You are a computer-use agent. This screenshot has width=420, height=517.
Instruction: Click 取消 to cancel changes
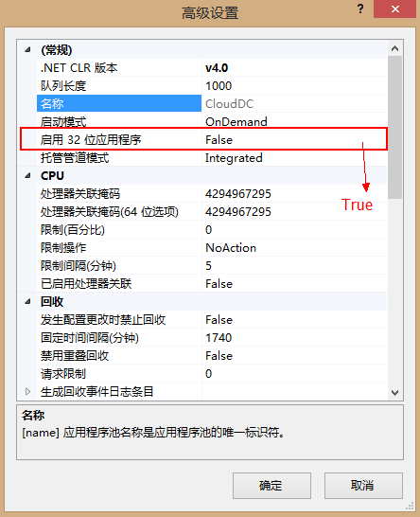click(x=363, y=486)
